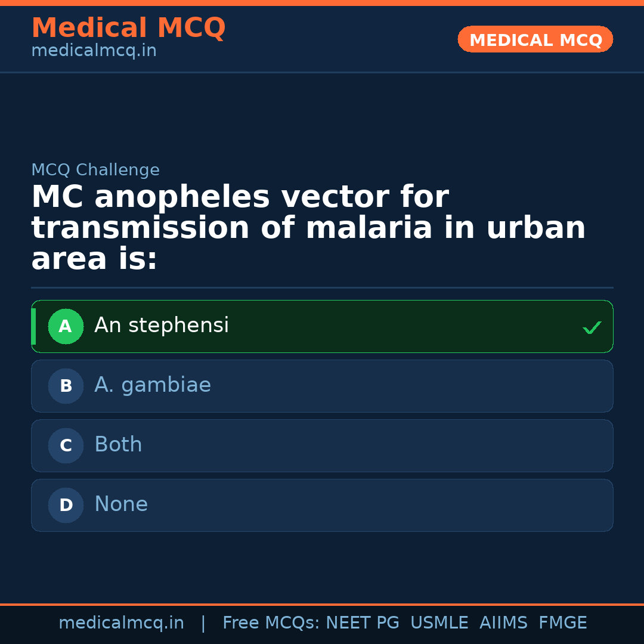This screenshot has height=644, width=644.
Task: Click the Medical MCQ logo in the header
Action: click(x=128, y=28)
